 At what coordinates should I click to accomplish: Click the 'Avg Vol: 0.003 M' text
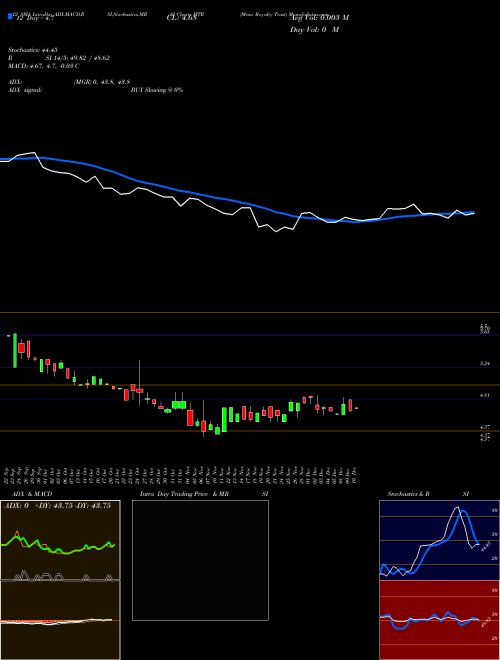[x=319, y=18]
